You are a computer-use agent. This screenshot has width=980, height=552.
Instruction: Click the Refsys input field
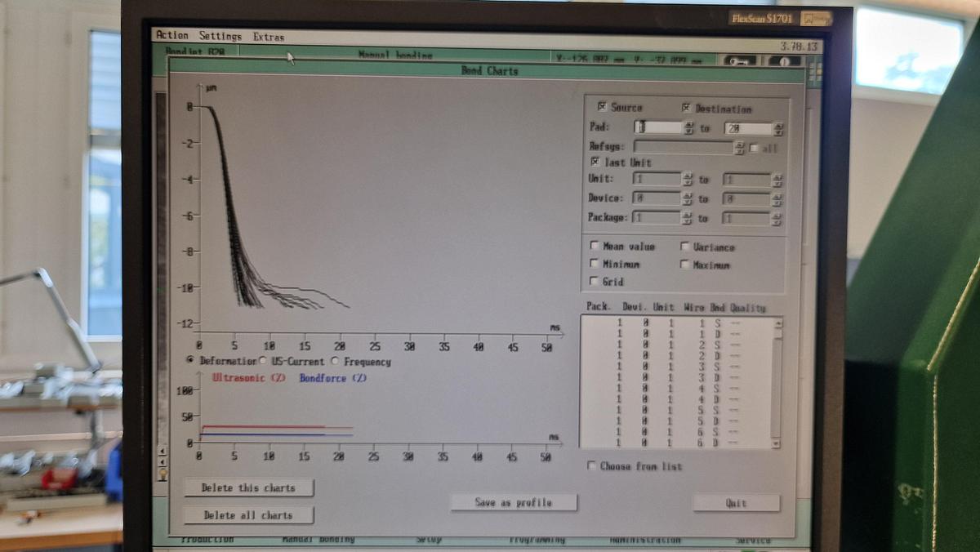[684, 148]
